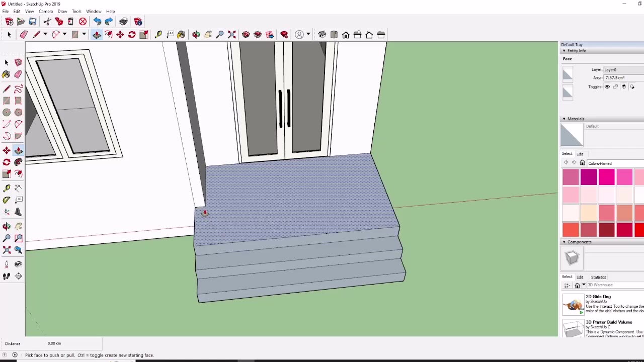Click the Cut scissors icon
This screenshot has height=362, width=644.
click(47, 22)
